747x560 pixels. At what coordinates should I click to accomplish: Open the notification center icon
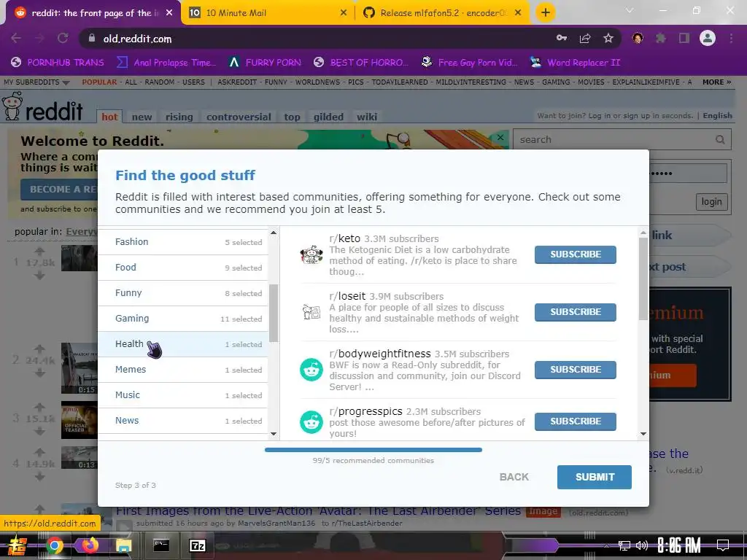click(x=723, y=545)
